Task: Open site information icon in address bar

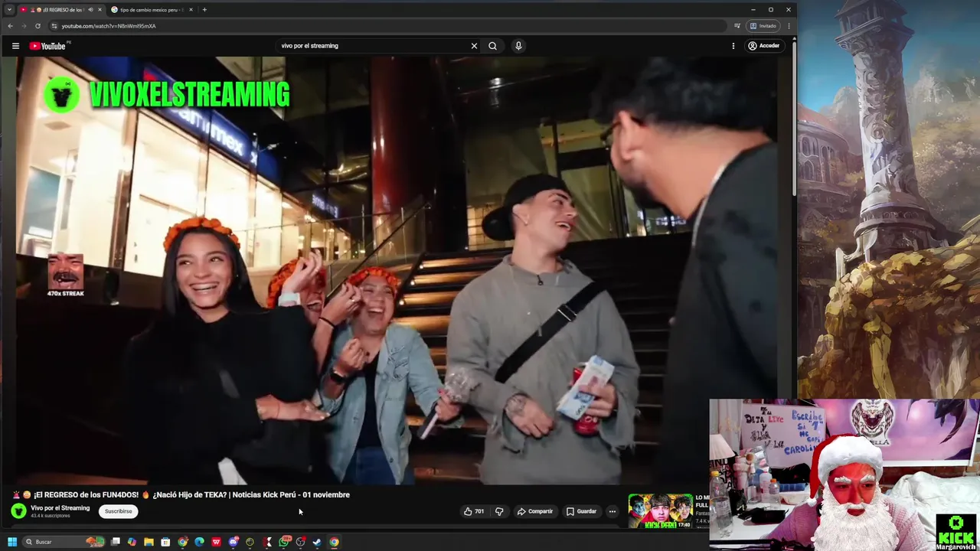Action: 54,26
